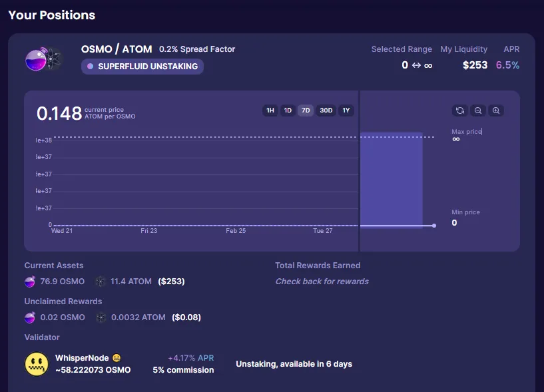The height and width of the screenshot is (392, 544).
Task: Select the 7D chart timeframe
Action: pos(306,110)
